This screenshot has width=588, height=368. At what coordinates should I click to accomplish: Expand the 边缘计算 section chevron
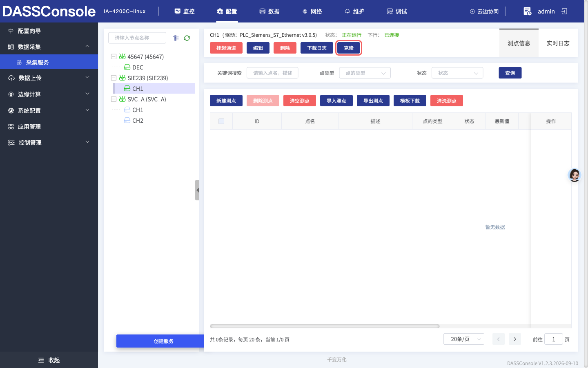(x=87, y=94)
